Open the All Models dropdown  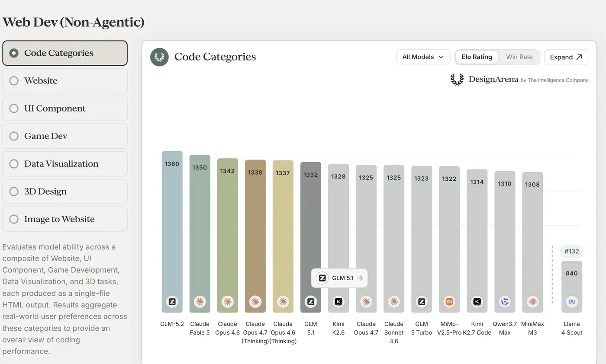point(423,57)
